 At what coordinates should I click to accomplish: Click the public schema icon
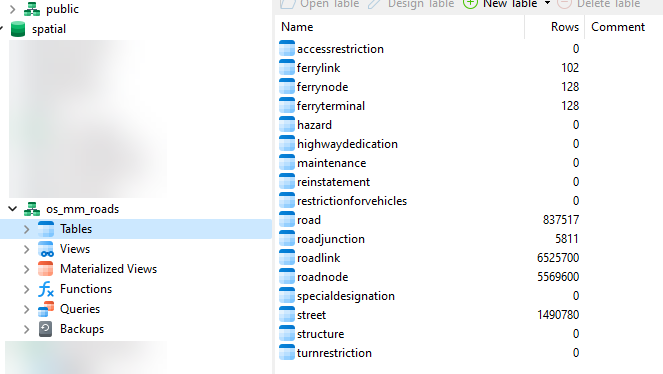coord(32,9)
